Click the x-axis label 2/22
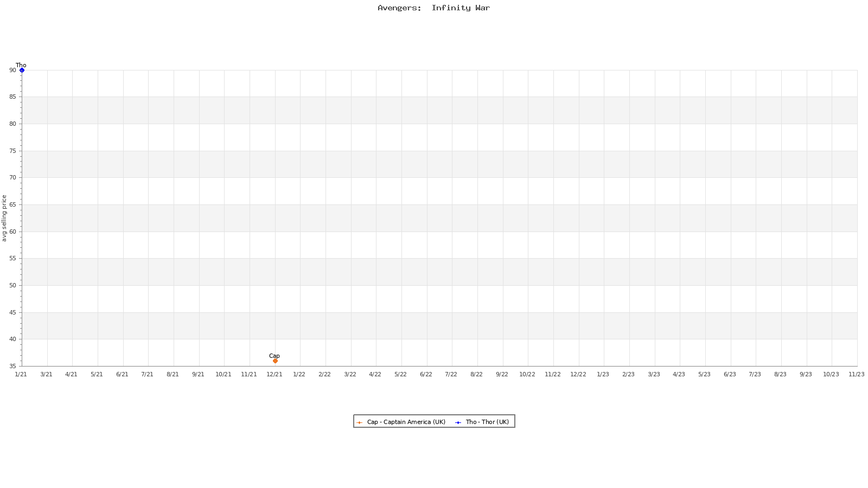This screenshot has height=488, width=868. [324, 374]
